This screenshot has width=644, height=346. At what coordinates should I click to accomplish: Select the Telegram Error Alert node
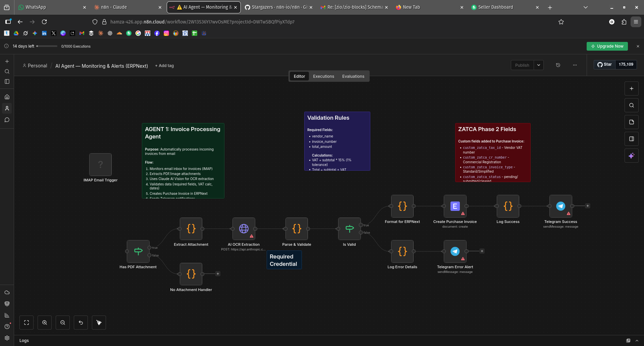click(x=455, y=251)
